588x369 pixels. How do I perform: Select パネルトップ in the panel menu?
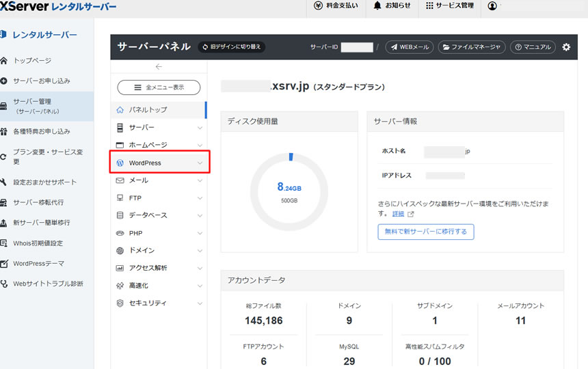pos(159,110)
